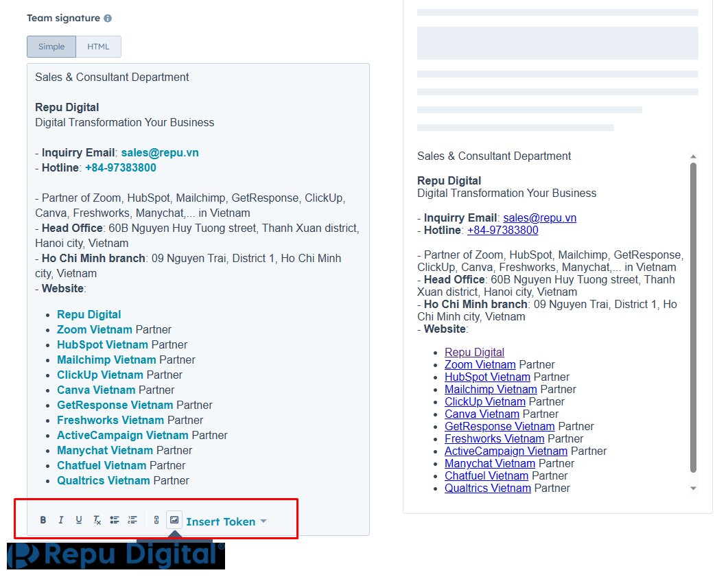
Task: Click GetResponse Vietnam link in the editor
Action: [x=115, y=405]
